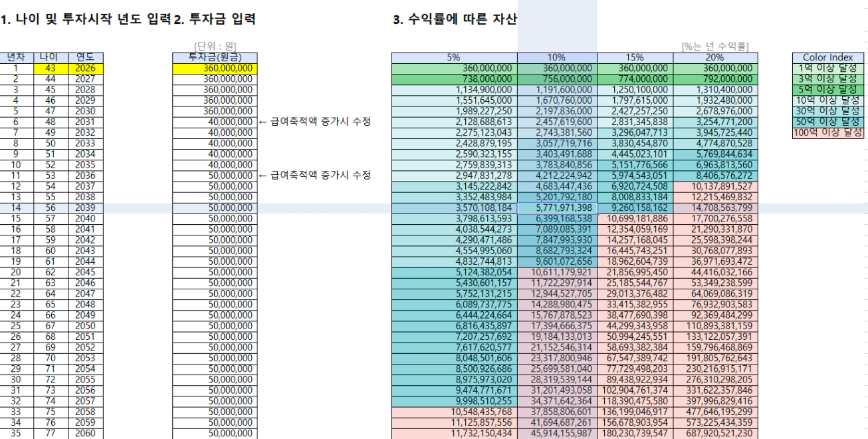Viewport: 868px width, 439px height.
Task: Select the '10억 이상 달성' legend cell
Action: pyautogui.click(x=828, y=100)
